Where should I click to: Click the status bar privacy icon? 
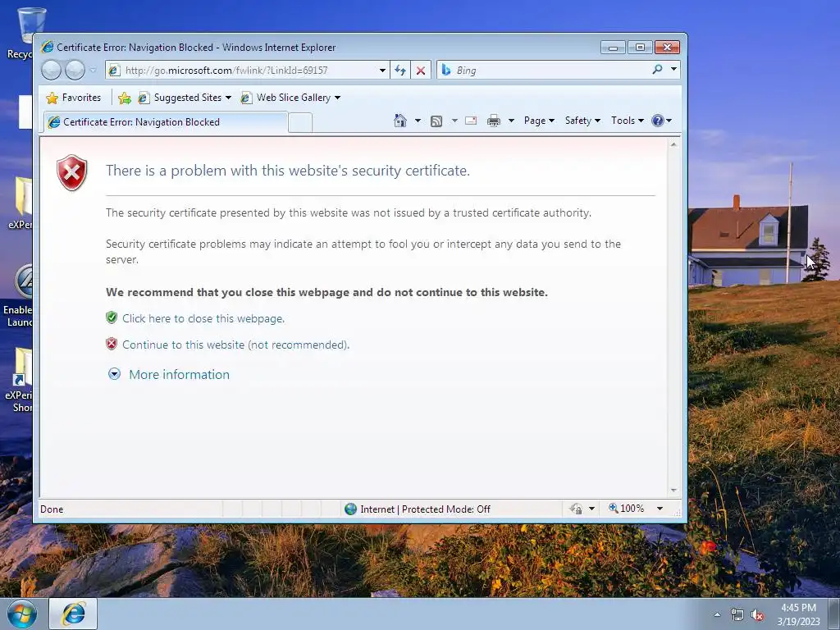pos(576,509)
